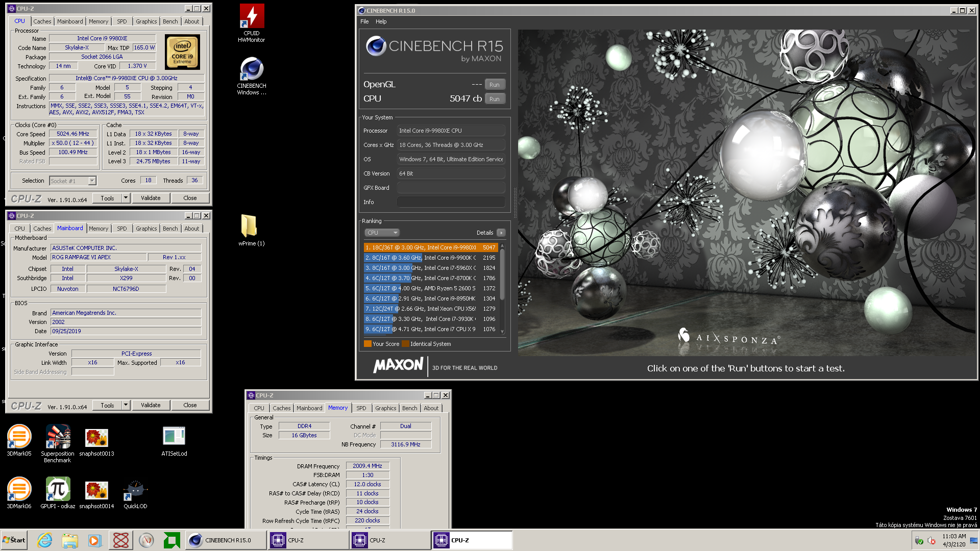Select SPD tab in Memory CPU-Z window
The image size is (980, 551).
[x=361, y=408]
